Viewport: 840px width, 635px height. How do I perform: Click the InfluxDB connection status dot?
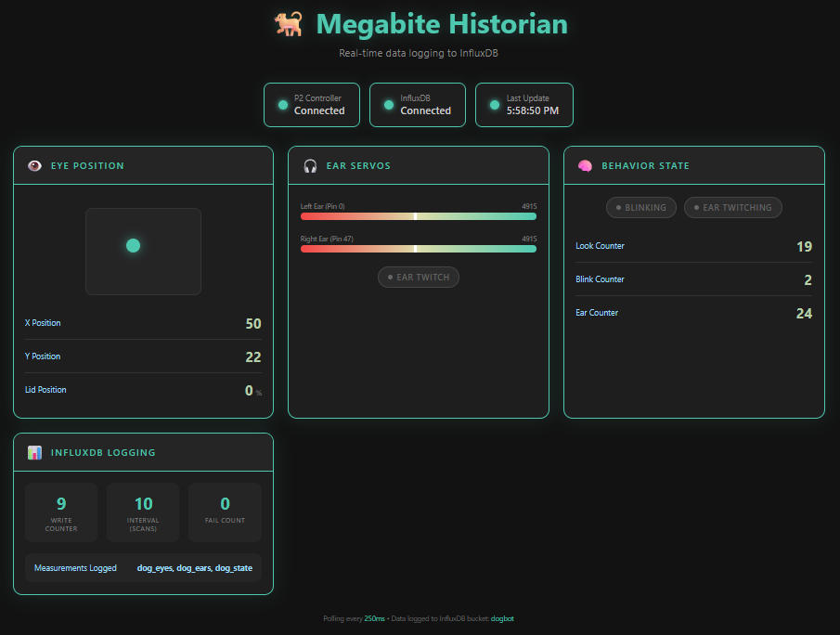(x=388, y=105)
